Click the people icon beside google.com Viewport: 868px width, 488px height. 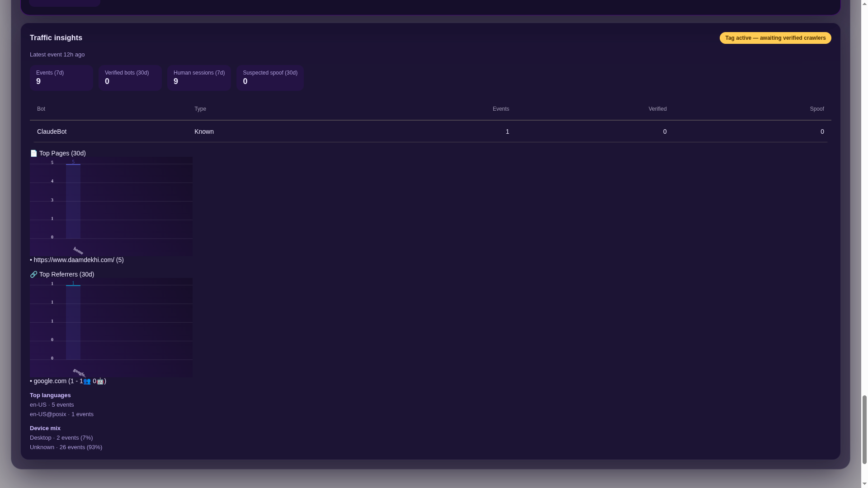click(87, 381)
